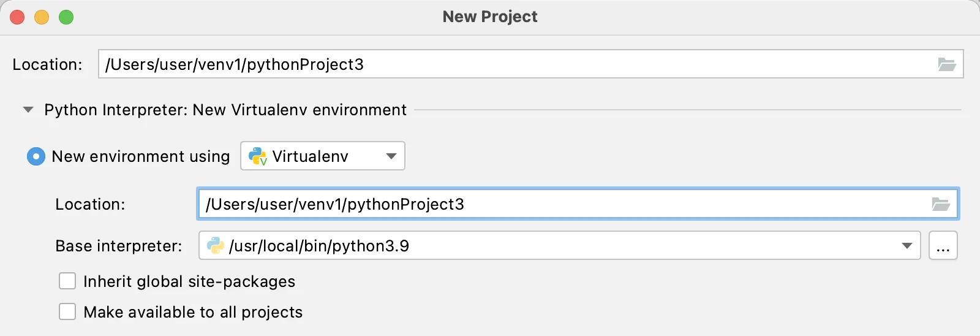Click the folder icon in project Location field

pos(947,64)
